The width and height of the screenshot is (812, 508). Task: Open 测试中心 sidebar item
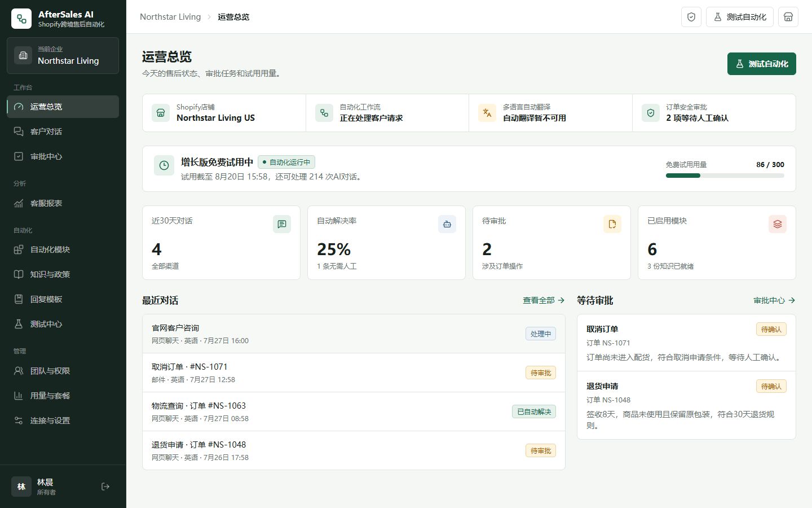pos(63,324)
